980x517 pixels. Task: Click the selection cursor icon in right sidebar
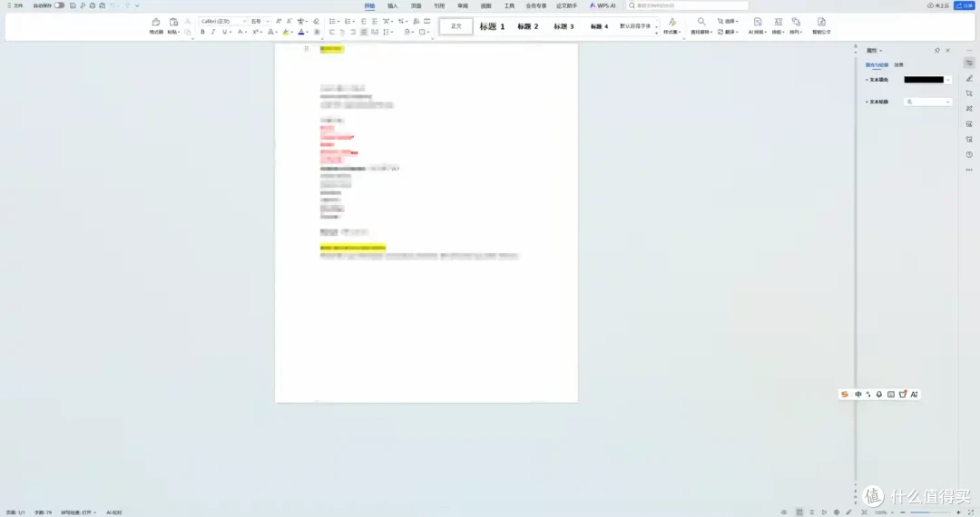point(969,93)
